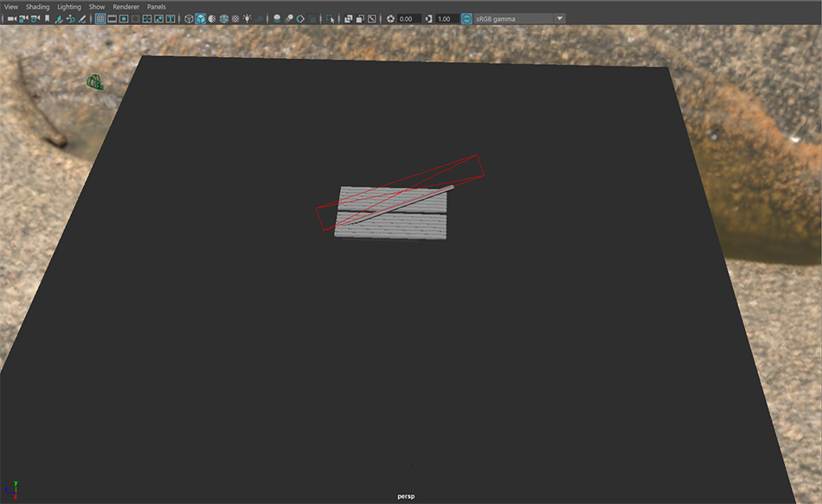Toggle 2D Pan/Zoom icon
The width and height of the screenshot is (822, 504).
coord(71,19)
